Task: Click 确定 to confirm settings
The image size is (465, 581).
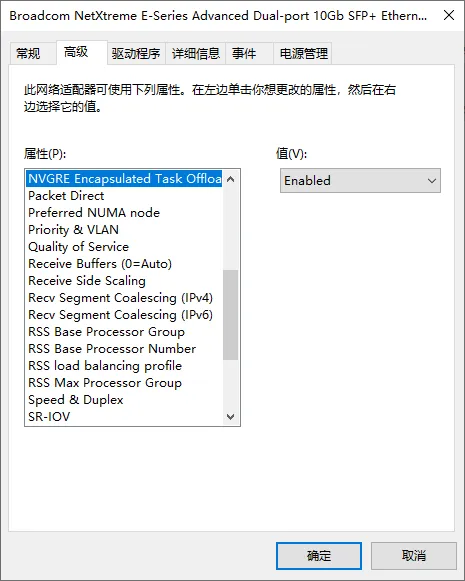Action: point(319,556)
